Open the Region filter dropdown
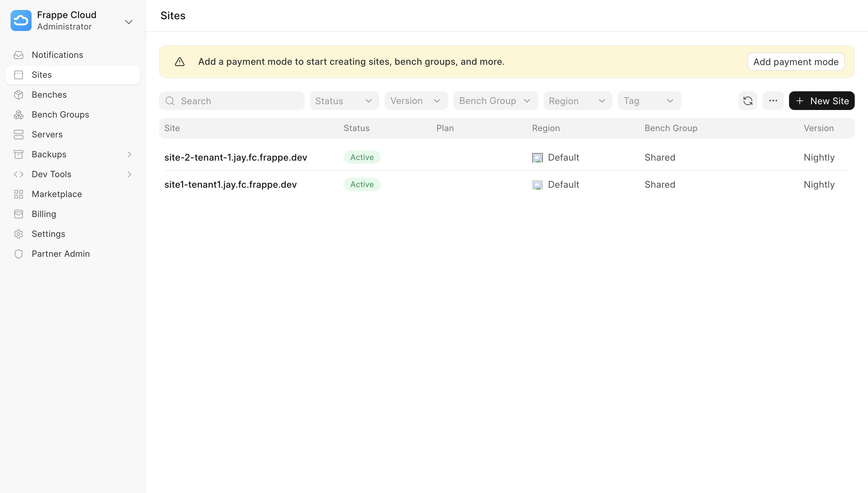The width and height of the screenshot is (868, 493). point(577,101)
